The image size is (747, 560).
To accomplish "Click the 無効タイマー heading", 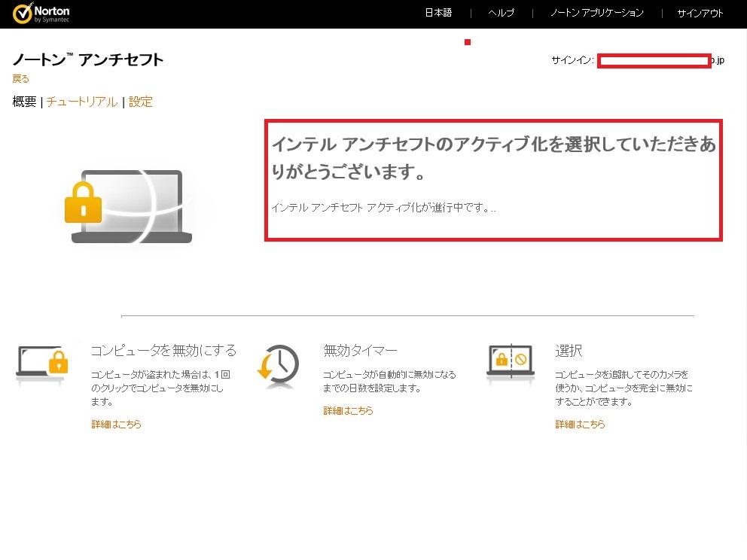I will [x=360, y=351].
